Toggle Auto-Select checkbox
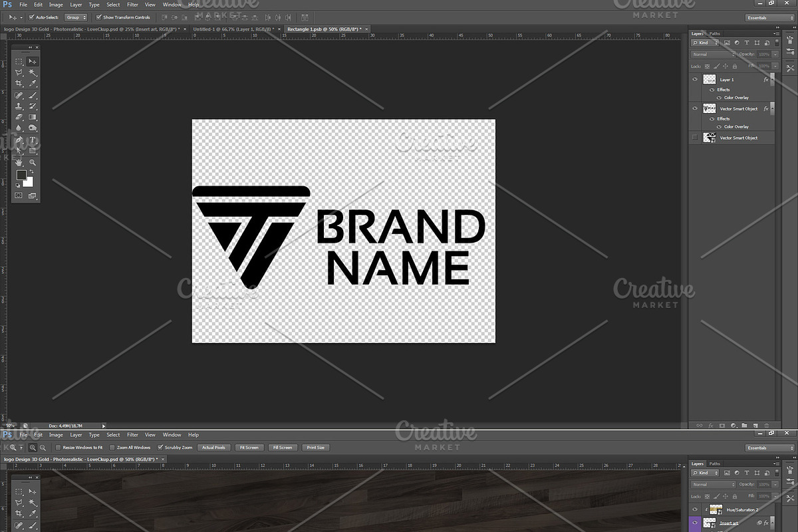Viewport: 798px width, 532px height. tap(32, 17)
